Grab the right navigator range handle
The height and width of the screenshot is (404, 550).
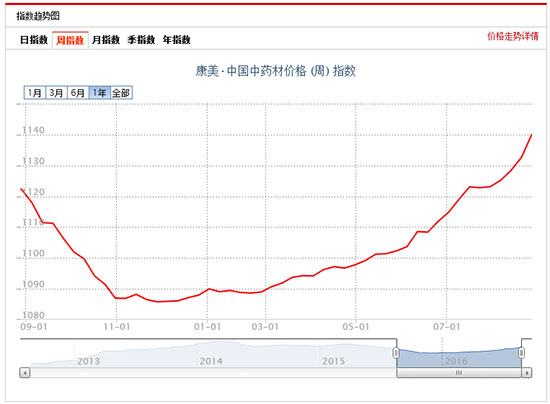(522, 353)
